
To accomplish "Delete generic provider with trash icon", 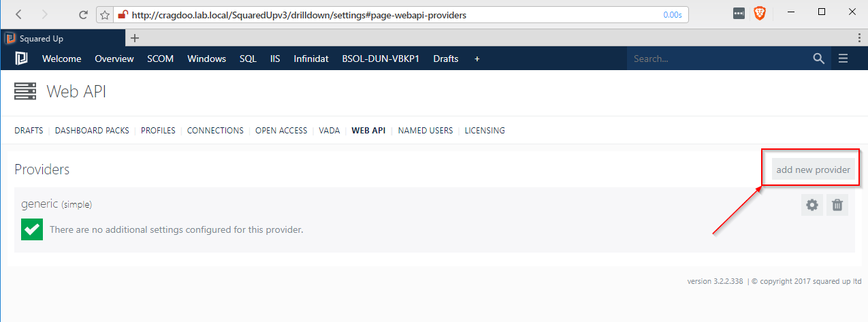I will tap(837, 205).
